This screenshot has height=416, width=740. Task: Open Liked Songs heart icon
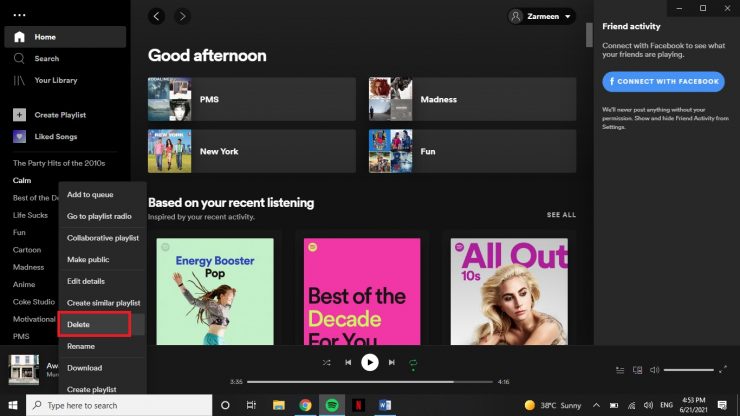click(19, 136)
